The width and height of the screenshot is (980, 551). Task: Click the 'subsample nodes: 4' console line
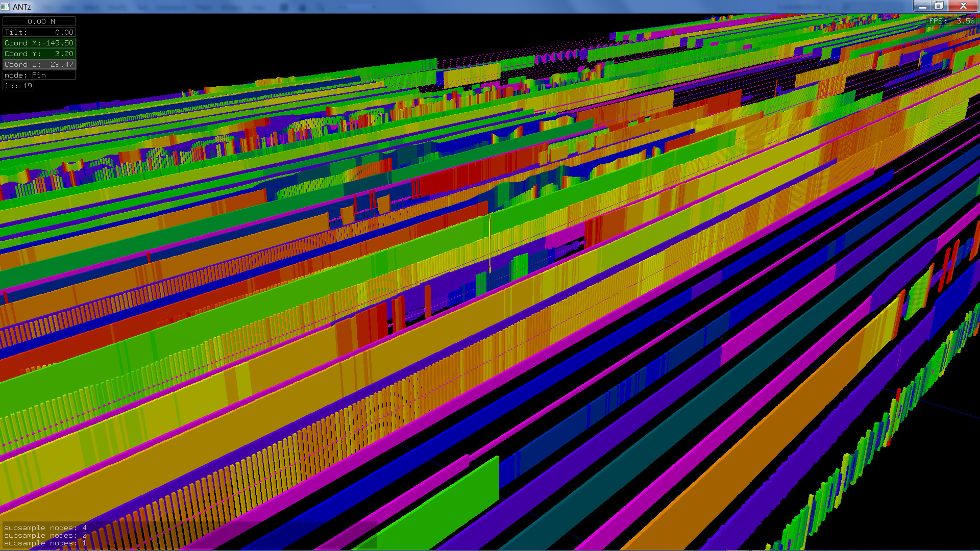pos(45,528)
